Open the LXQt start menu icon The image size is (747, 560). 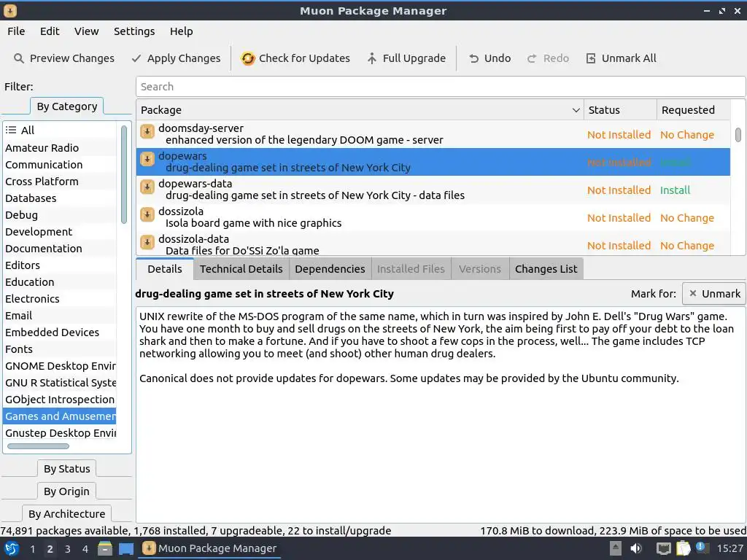click(12, 548)
